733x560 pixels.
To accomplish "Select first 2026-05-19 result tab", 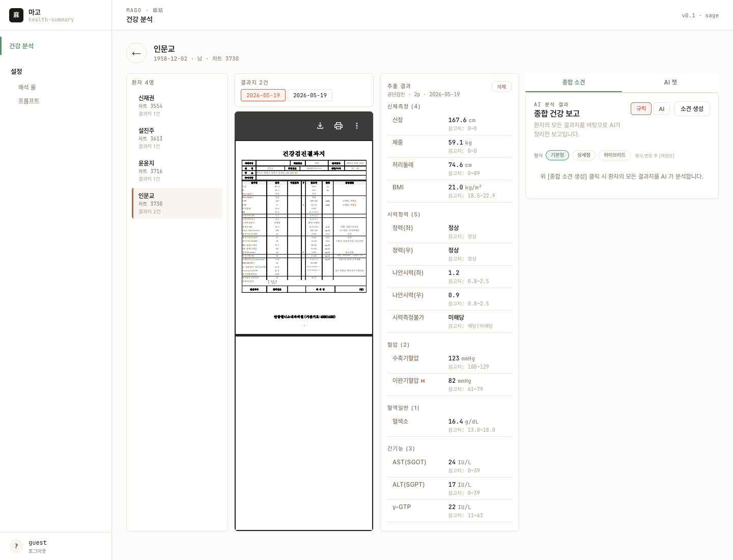I will (x=263, y=95).
